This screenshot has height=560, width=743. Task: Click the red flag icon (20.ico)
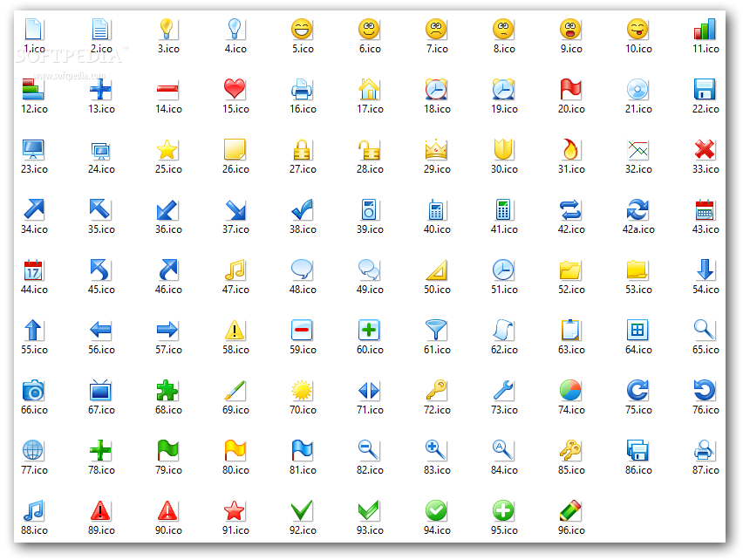coord(570,89)
